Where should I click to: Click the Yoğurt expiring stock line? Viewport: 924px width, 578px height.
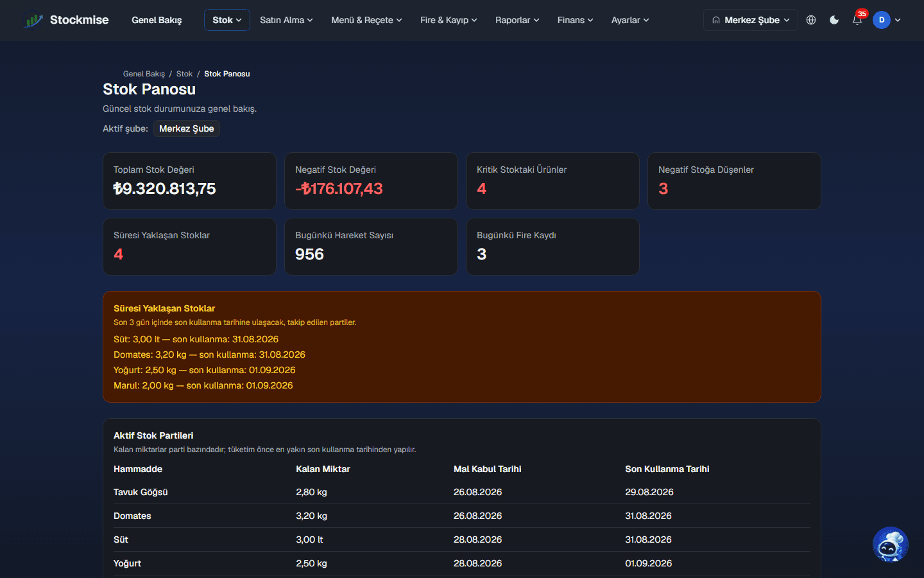tap(204, 370)
